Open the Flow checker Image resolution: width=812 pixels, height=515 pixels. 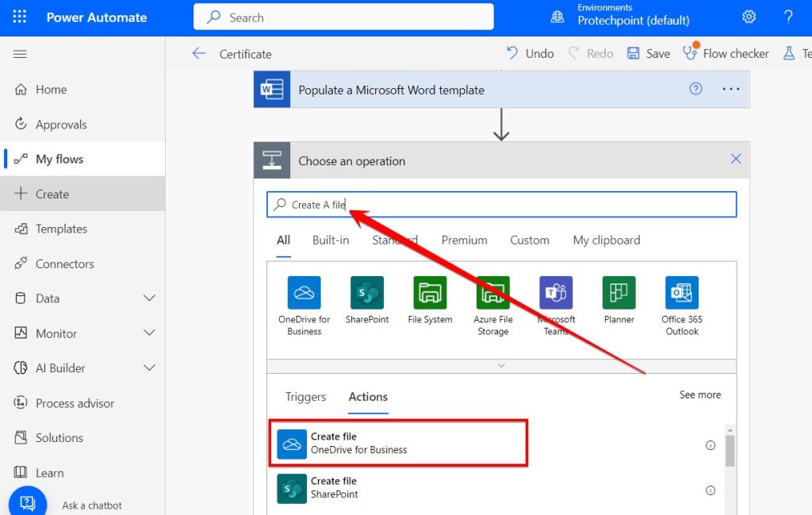click(x=726, y=53)
